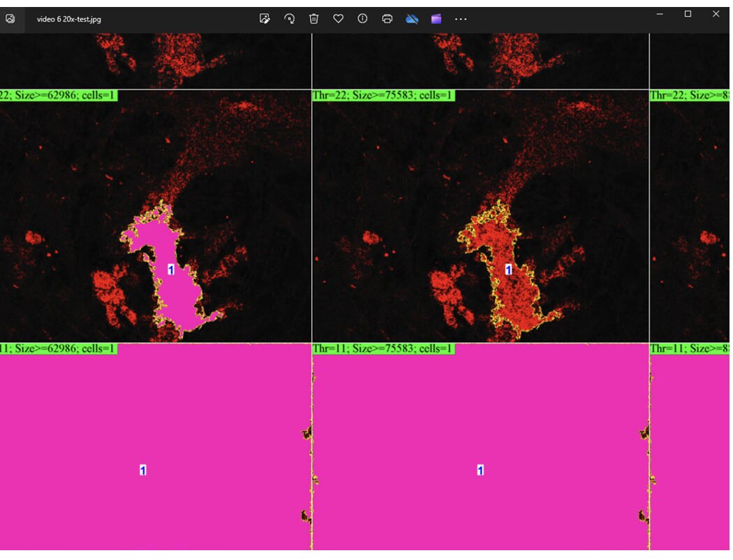
Task: Expand the three-dot See more menu
Action: (461, 19)
